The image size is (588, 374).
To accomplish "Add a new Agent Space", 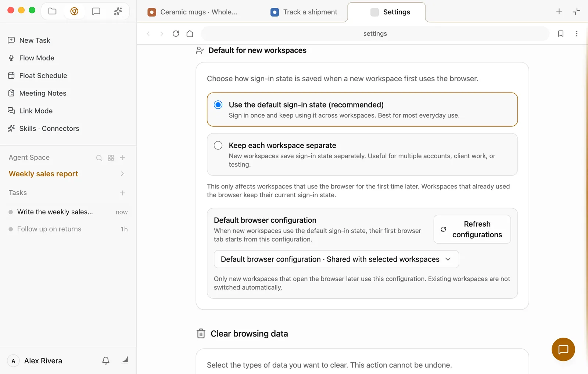I will point(123,158).
